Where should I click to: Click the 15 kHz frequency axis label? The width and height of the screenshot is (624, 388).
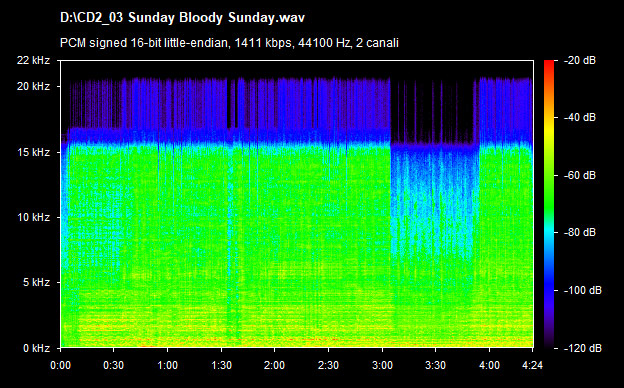[33, 152]
